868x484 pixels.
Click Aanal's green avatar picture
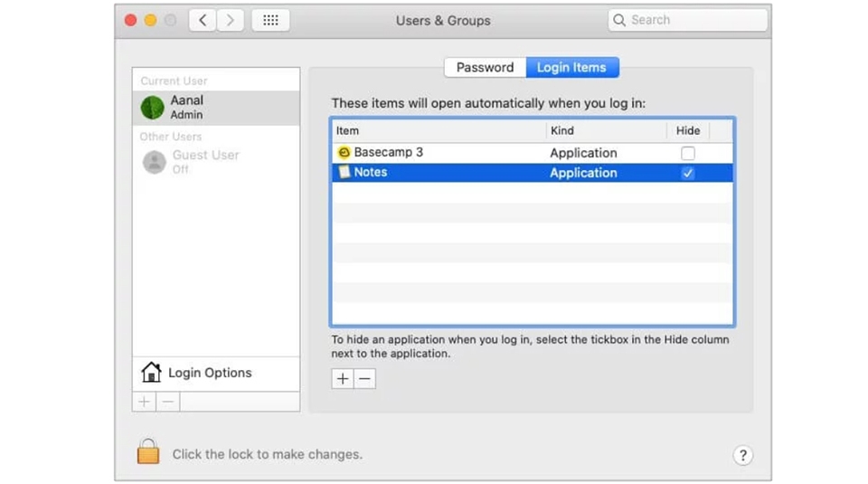coord(153,108)
